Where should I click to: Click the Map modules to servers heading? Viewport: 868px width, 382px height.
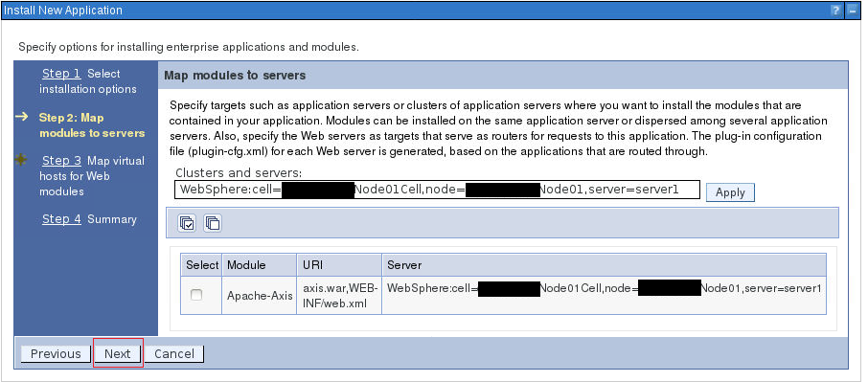point(235,76)
